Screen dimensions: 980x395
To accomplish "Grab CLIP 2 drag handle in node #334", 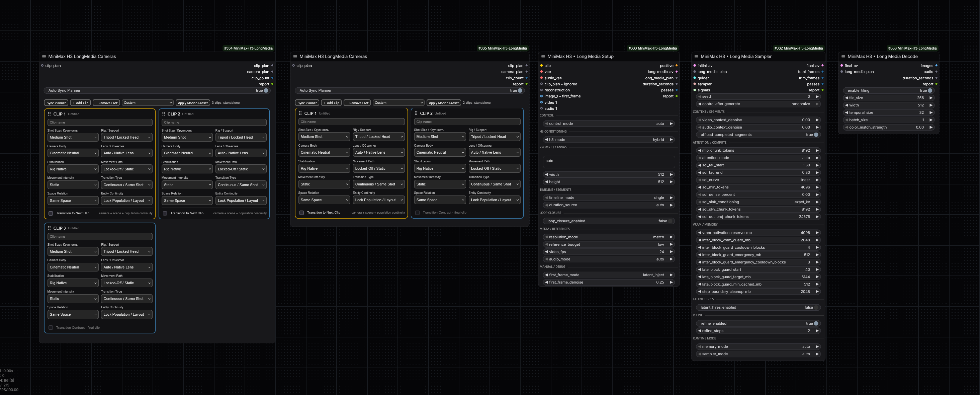I will [x=164, y=114].
